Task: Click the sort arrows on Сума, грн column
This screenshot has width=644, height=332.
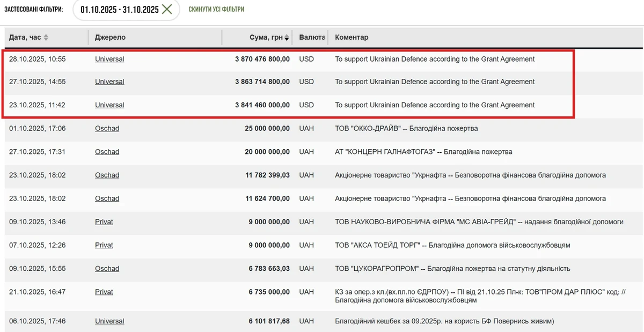Action: click(x=287, y=38)
